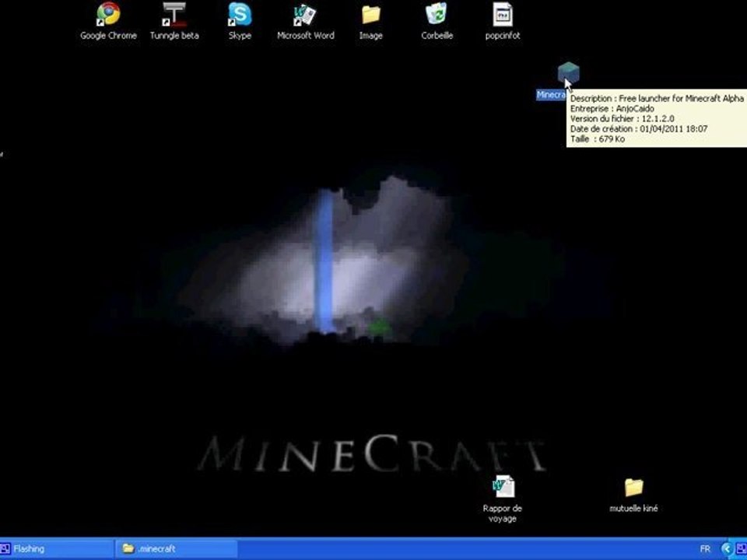The image size is (747, 560).
Task: Select the Minecraft launcher cube icon
Action: click(x=568, y=73)
